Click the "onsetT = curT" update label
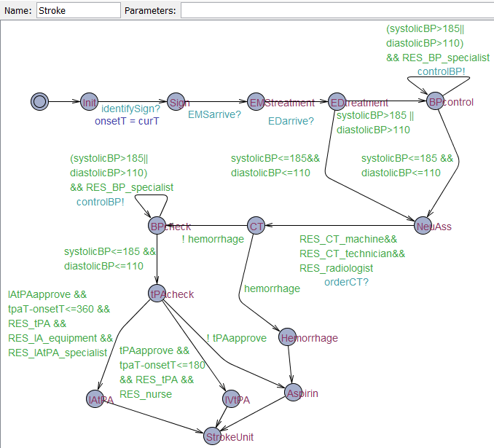 [127, 121]
